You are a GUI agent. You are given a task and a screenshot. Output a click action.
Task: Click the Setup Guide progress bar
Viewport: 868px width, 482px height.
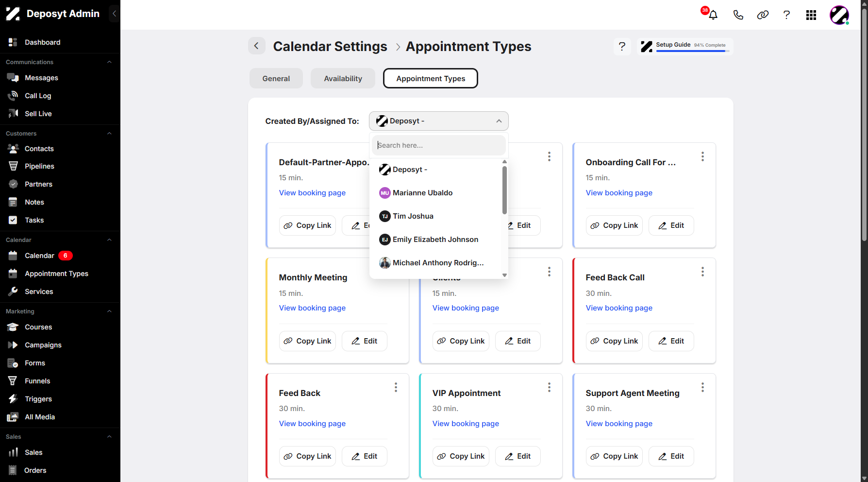tap(692, 51)
